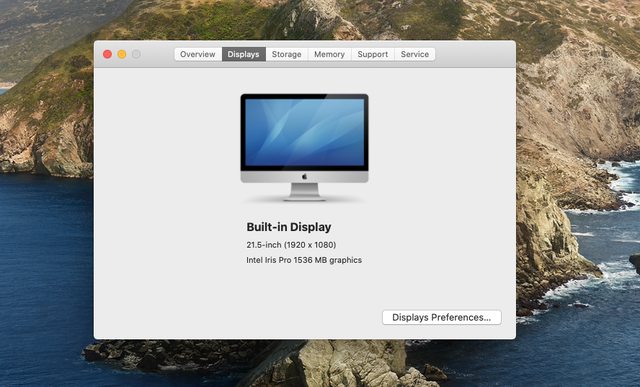Open the Storage tab
Image resolution: width=640 pixels, height=387 pixels.
click(x=287, y=54)
